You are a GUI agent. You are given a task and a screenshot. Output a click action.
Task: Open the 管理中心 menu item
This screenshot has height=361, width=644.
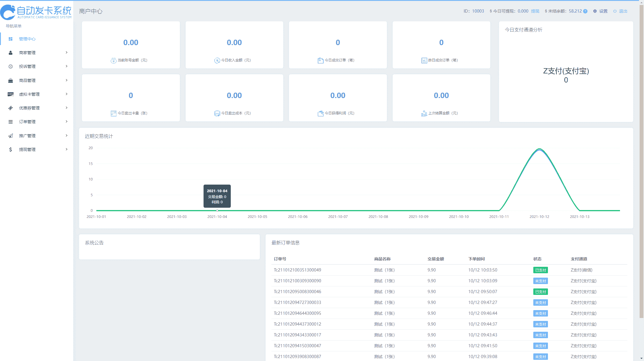coord(27,39)
